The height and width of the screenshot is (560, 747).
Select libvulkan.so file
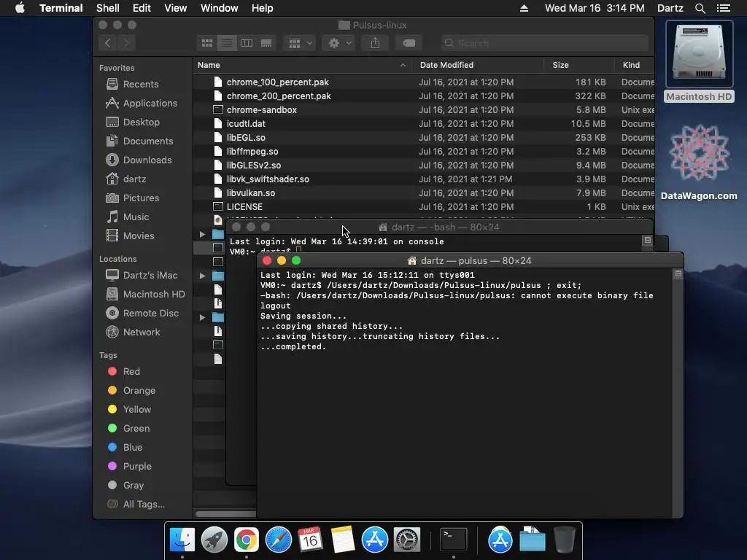(424, 192)
